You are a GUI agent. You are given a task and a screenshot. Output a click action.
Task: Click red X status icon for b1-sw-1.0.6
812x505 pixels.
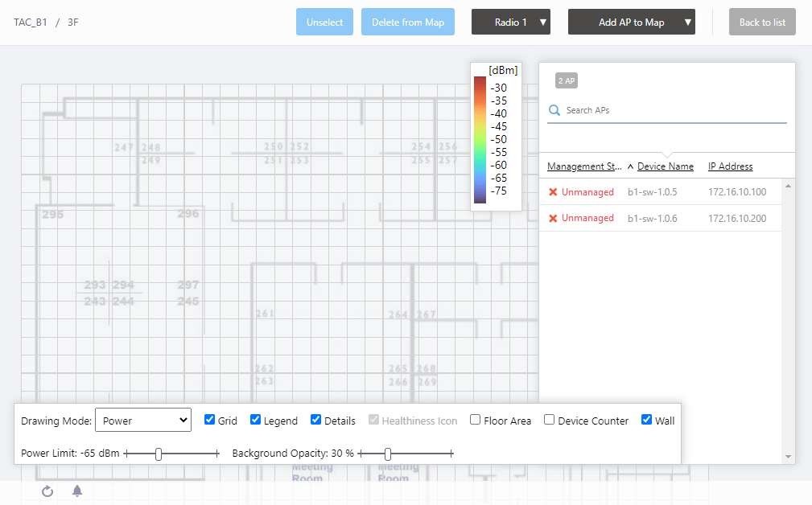pyautogui.click(x=553, y=218)
